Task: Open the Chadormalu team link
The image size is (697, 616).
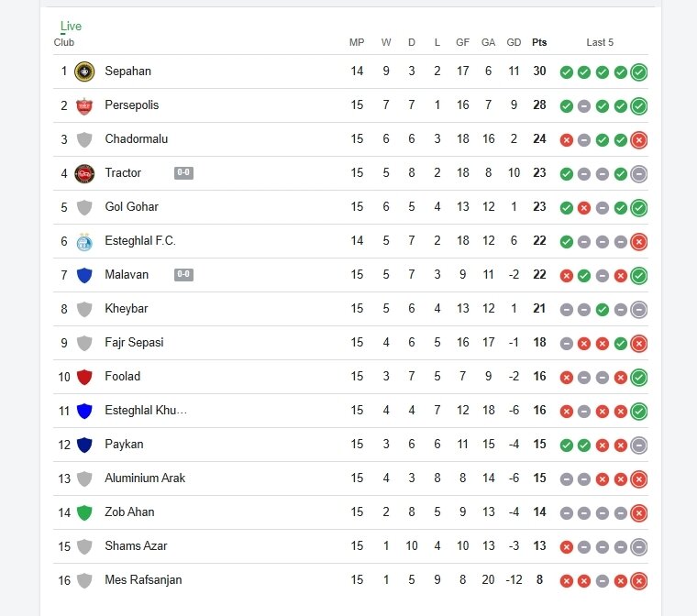Action: 136,139
